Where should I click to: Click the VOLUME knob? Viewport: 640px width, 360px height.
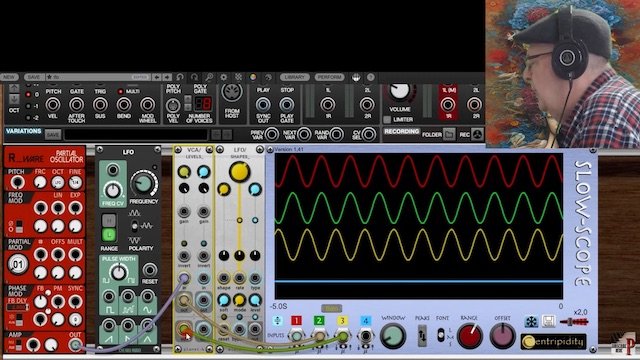coord(400,92)
